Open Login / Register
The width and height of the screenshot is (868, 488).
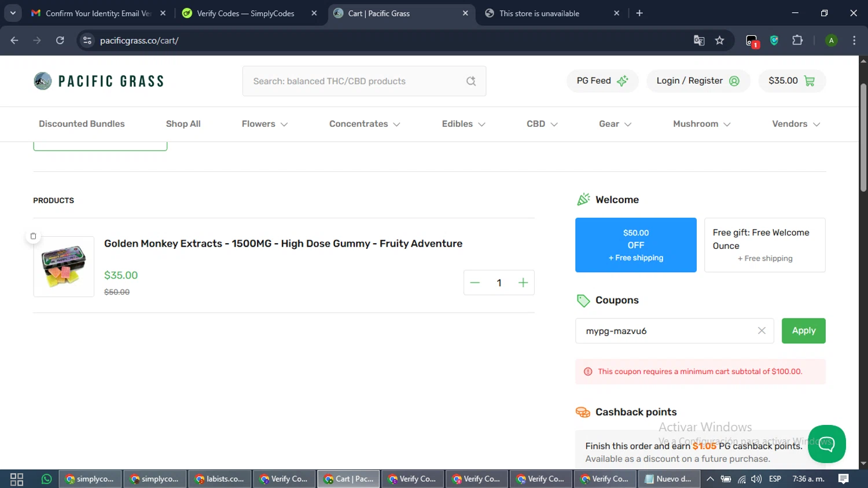pos(698,81)
